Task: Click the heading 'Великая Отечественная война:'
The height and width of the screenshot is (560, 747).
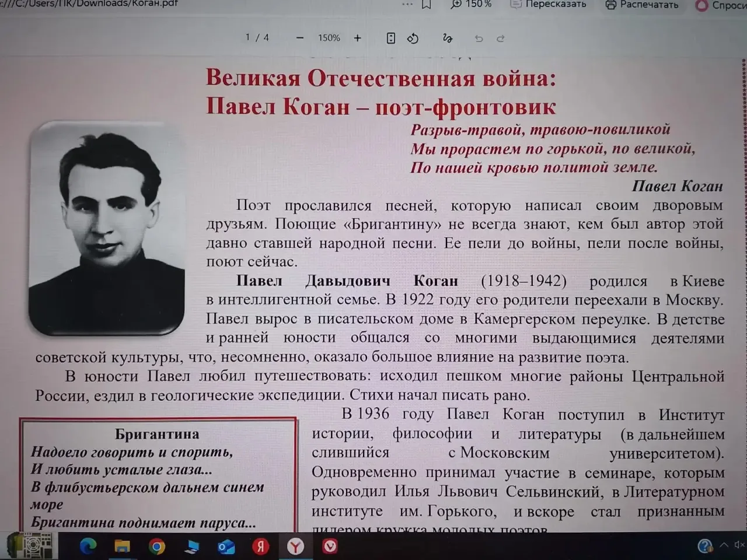Action: pos(381,78)
